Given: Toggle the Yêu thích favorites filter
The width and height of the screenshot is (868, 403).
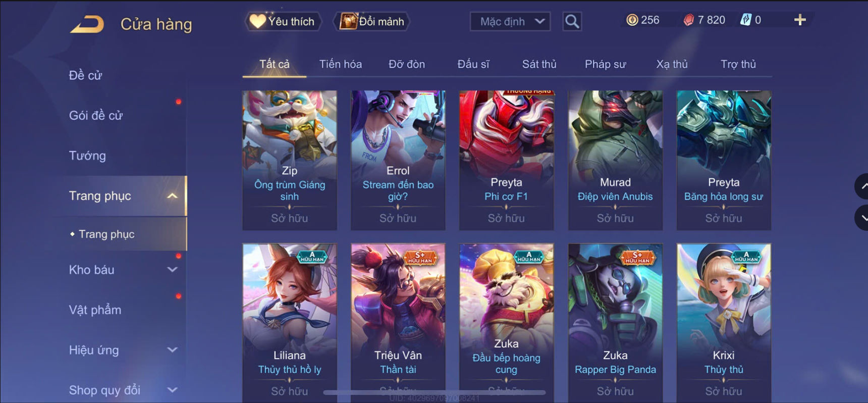Looking at the screenshot, I should pos(283,21).
